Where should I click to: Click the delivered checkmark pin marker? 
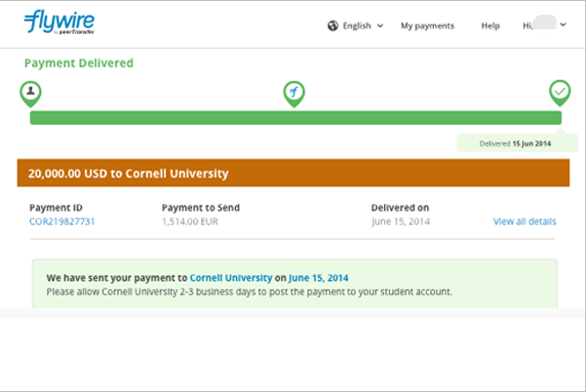pos(560,93)
